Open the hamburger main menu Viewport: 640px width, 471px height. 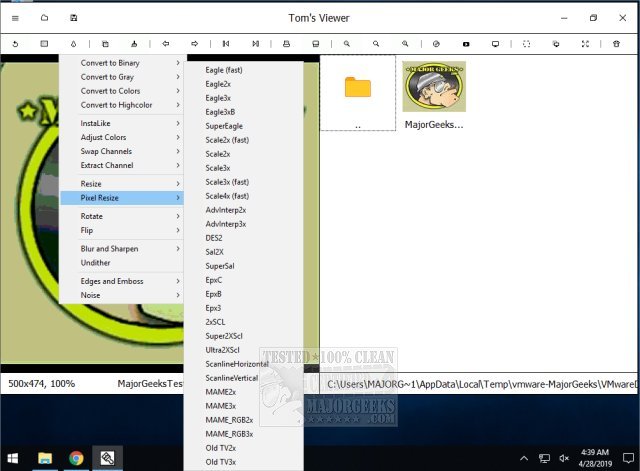[15, 18]
